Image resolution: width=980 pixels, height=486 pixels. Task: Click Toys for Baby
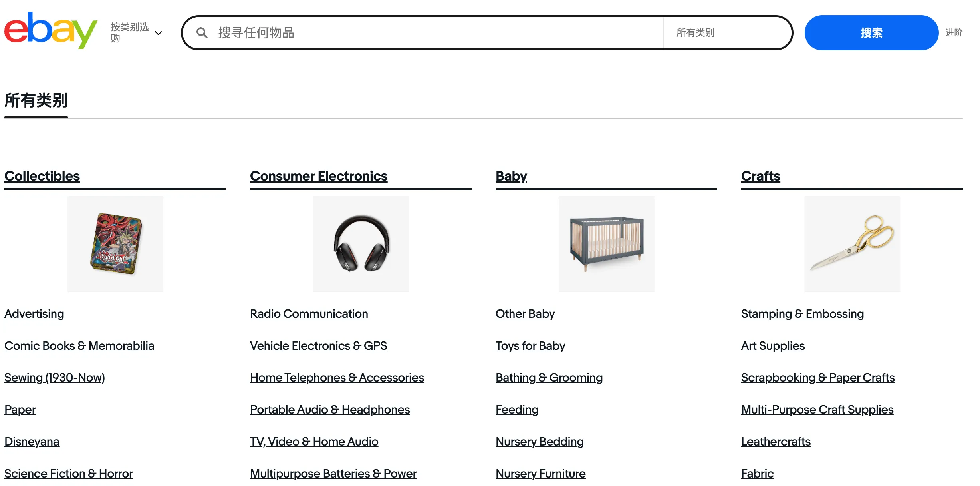click(530, 345)
